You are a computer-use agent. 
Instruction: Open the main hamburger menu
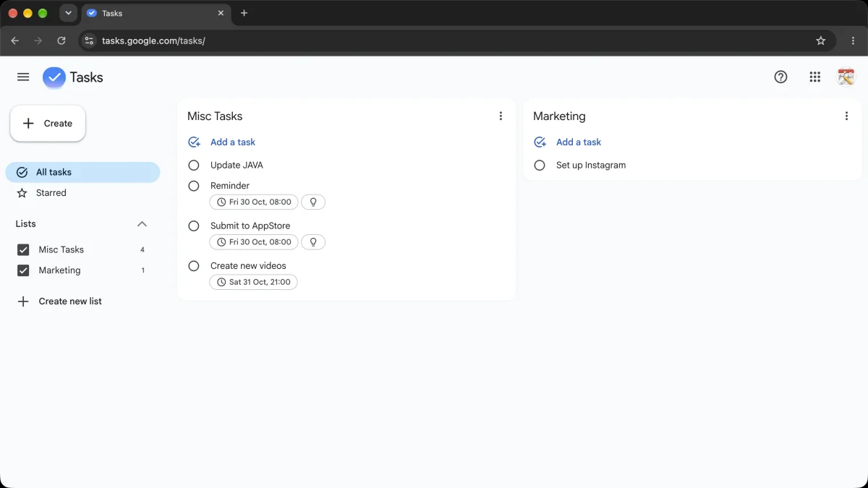pos(23,77)
